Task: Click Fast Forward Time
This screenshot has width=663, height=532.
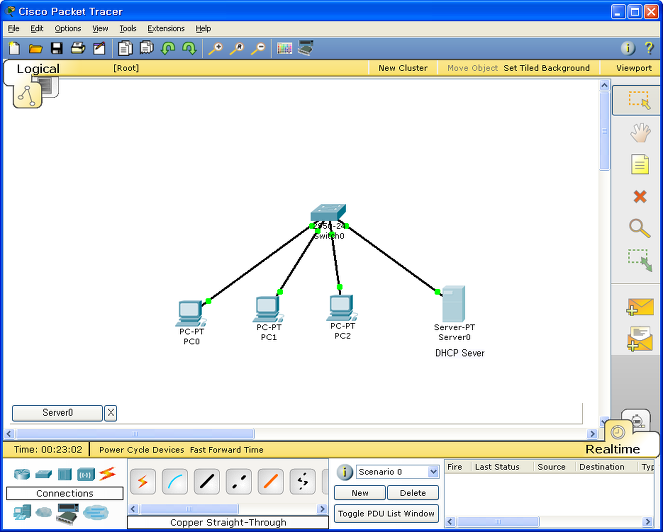Action: [227, 450]
